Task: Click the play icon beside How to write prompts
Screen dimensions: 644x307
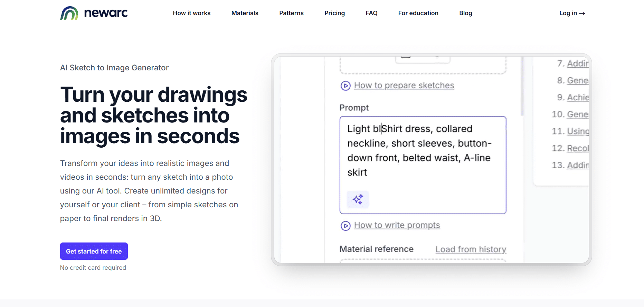Action: tap(345, 226)
